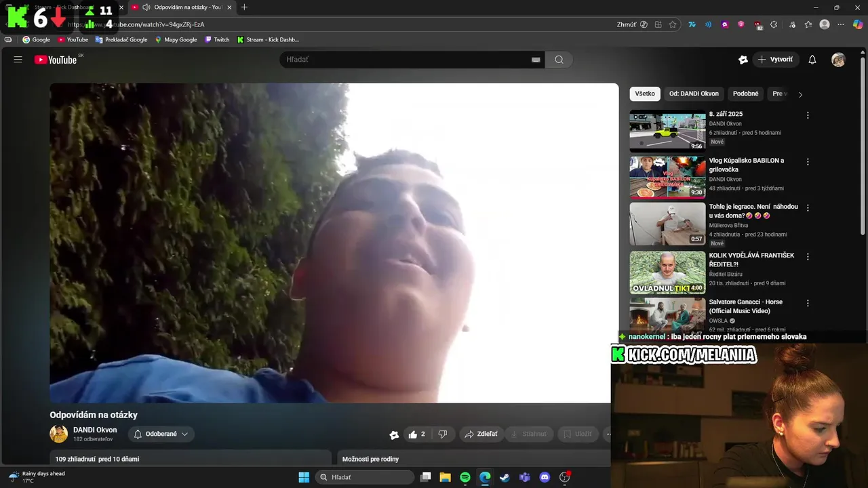
Task: Expand the Odoberané subscription dropdown
Action: (x=161, y=434)
